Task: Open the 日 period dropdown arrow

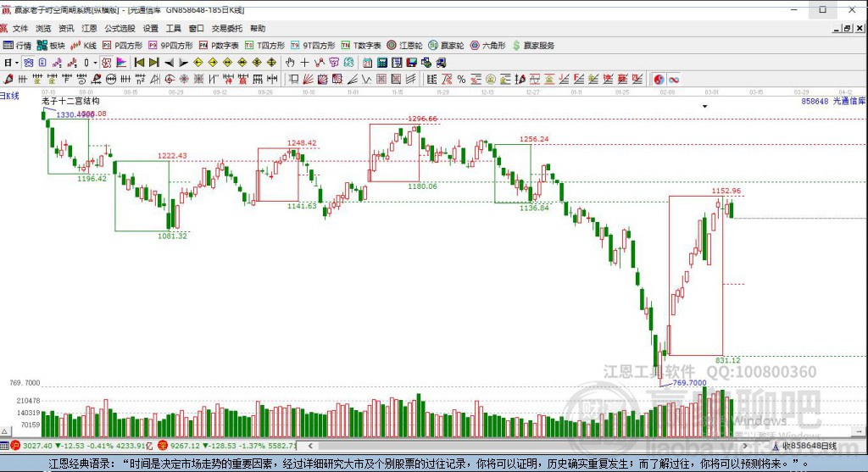Action: pos(17,63)
